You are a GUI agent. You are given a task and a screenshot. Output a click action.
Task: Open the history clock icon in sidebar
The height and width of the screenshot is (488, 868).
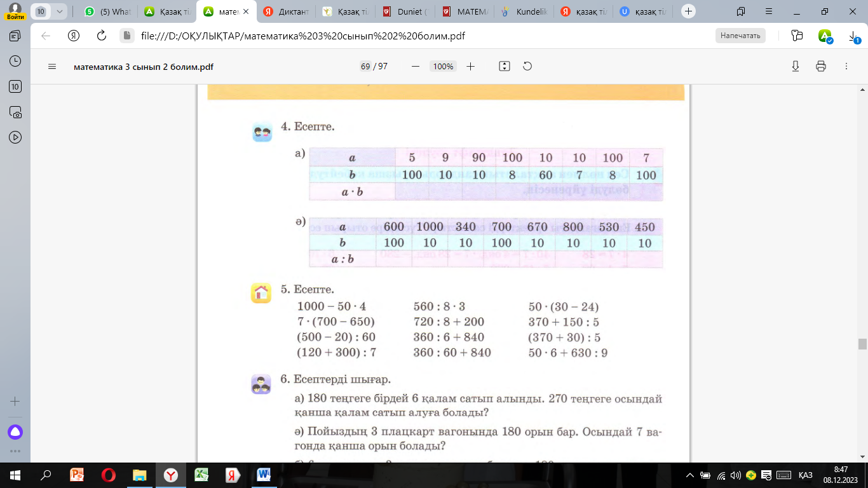pos(15,61)
